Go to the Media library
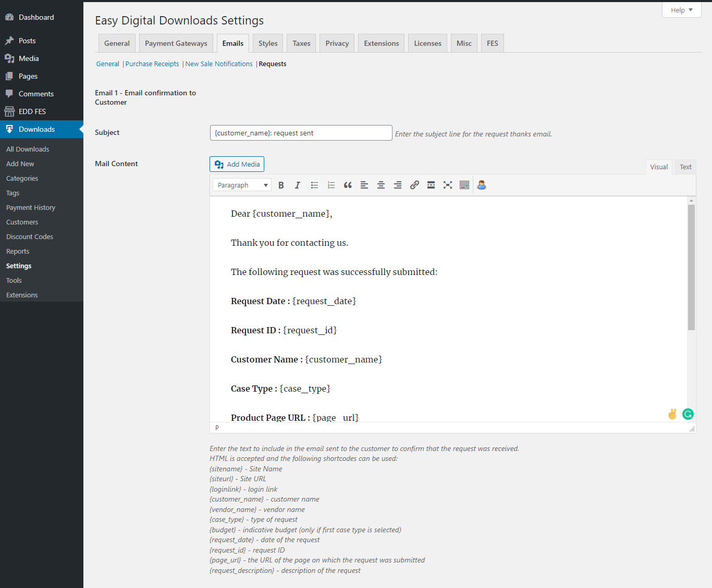The image size is (712, 588). coord(42,58)
